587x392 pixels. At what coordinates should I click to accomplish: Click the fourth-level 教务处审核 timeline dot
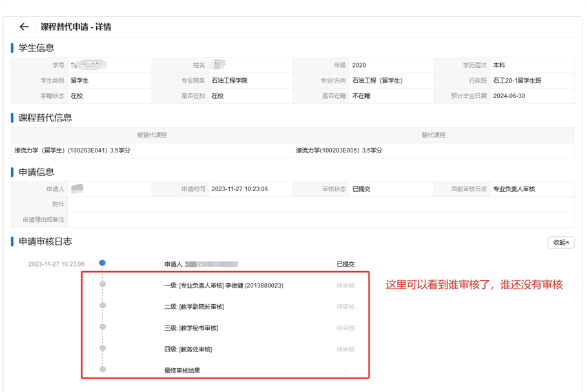point(102,348)
